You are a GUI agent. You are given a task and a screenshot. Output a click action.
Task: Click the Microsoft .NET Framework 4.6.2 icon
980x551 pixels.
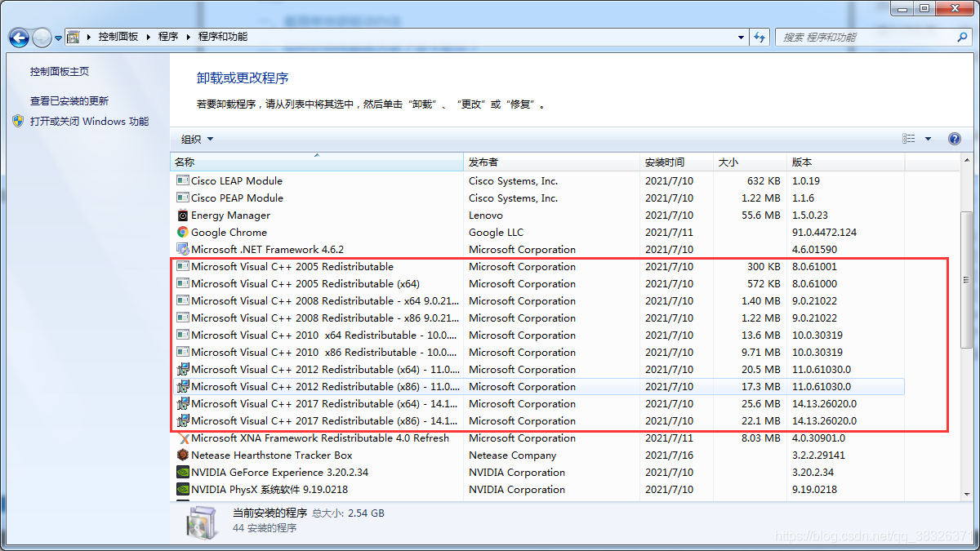183,250
